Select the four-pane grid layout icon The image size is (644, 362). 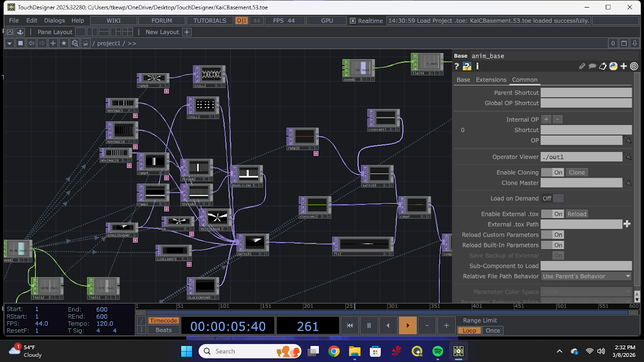pyautogui.click(x=128, y=32)
